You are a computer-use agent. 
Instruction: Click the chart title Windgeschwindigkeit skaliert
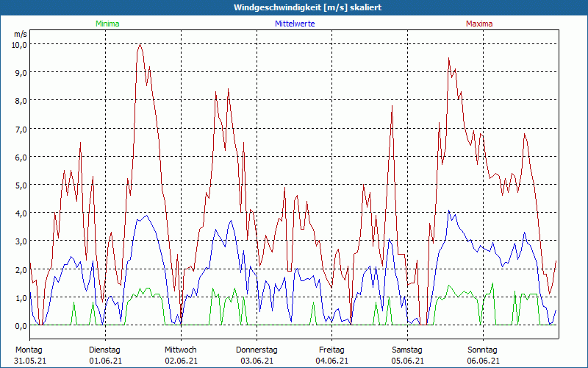point(294,7)
